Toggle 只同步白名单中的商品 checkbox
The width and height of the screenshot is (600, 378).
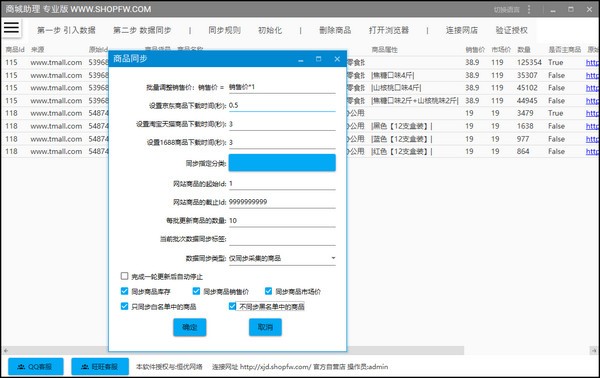pos(124,306)
